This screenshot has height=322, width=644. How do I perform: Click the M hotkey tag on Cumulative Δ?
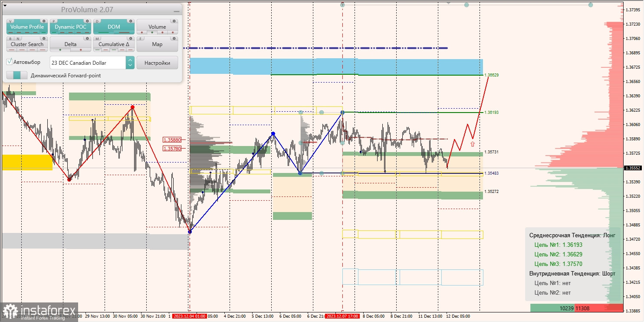point(97,38)
